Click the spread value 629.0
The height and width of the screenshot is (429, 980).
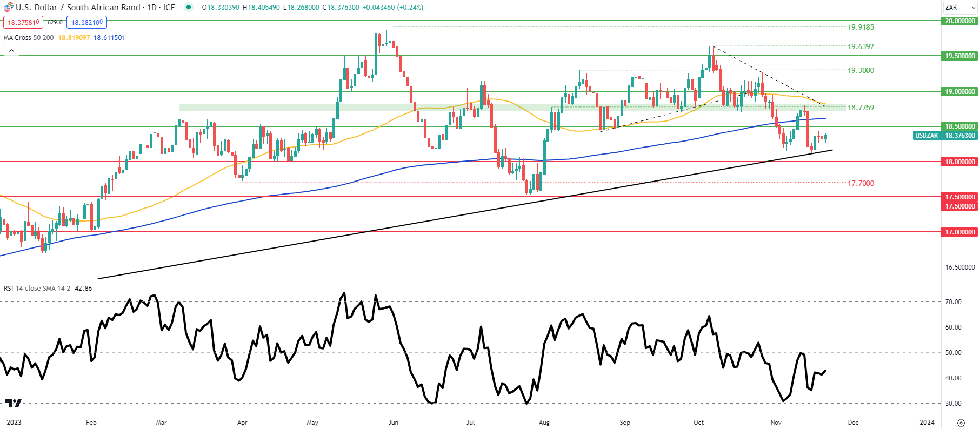[55, 22]
